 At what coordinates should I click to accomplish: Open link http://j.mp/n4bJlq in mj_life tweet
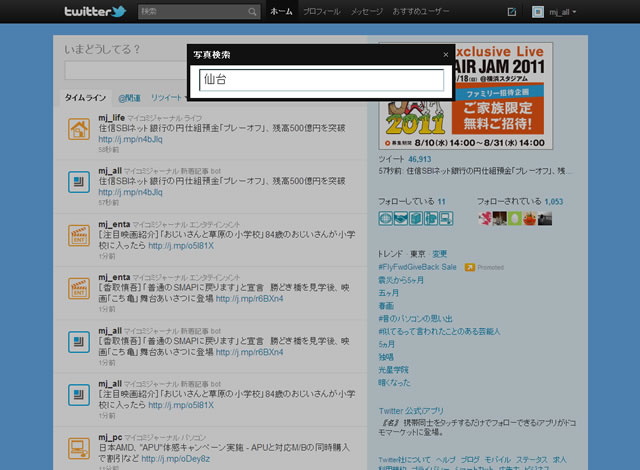click(130, 139)
